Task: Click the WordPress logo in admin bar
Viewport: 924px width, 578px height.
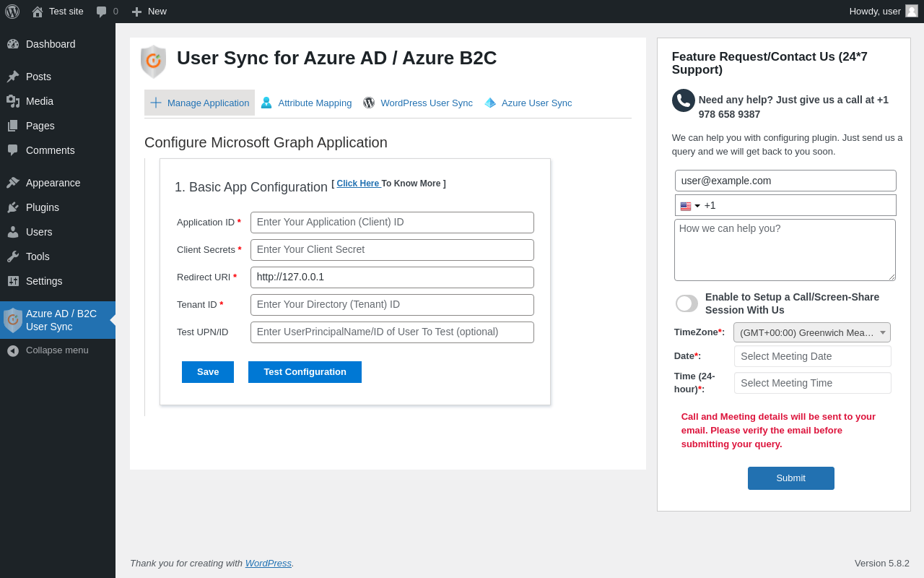Action: tap(12, 12)
